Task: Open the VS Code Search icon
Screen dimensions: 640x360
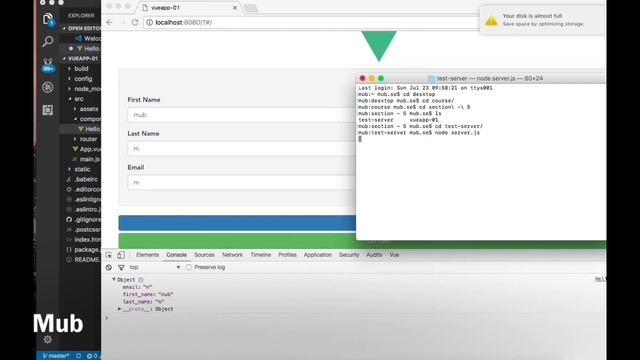Action: (48, 41)
